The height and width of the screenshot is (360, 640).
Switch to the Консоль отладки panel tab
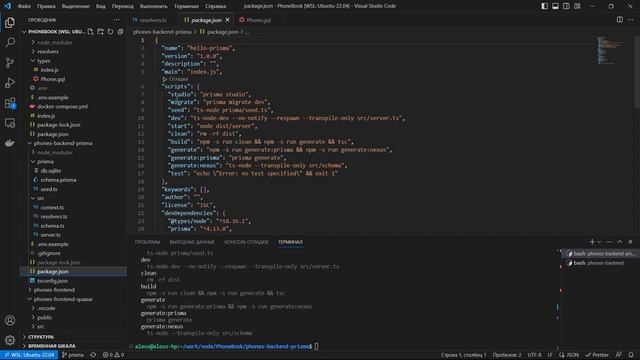246,242
